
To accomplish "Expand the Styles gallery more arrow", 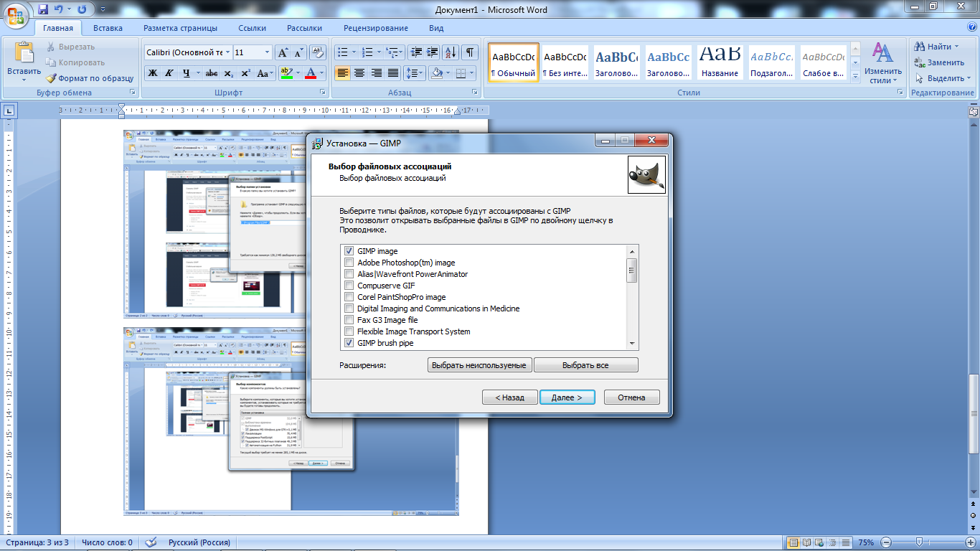I will [x=855, y=75].
